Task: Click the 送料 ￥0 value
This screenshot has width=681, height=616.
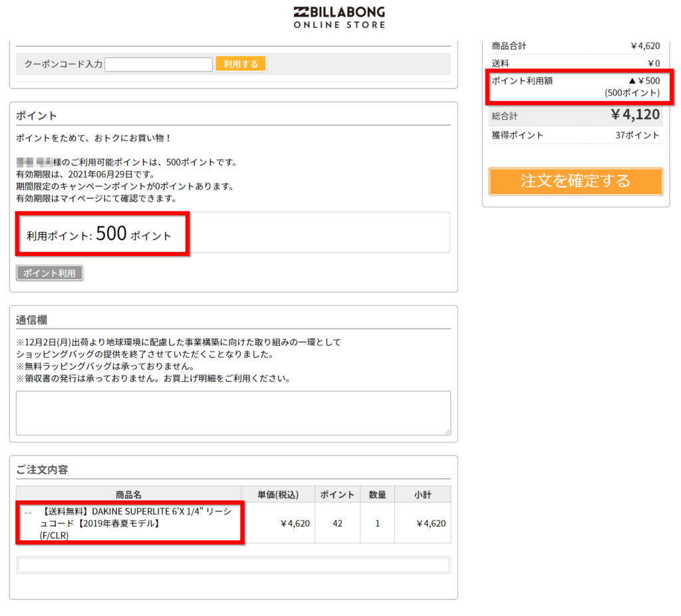Action: [654, 63]
